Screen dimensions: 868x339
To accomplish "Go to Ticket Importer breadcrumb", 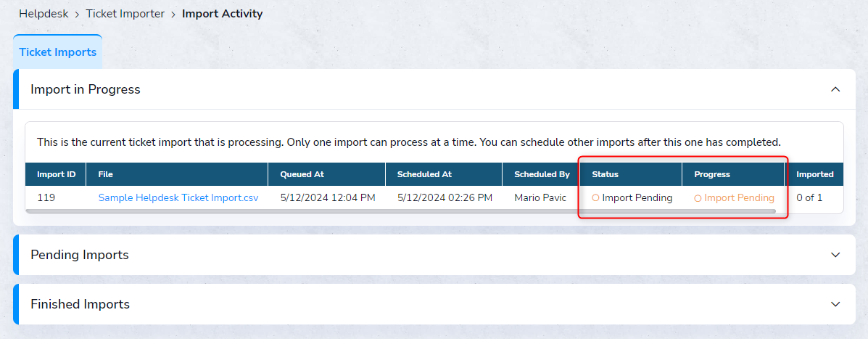I will 125,14.
